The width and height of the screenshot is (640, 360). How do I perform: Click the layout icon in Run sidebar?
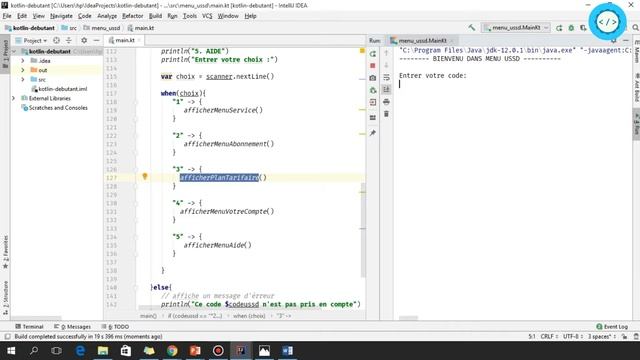pos(373,118)
